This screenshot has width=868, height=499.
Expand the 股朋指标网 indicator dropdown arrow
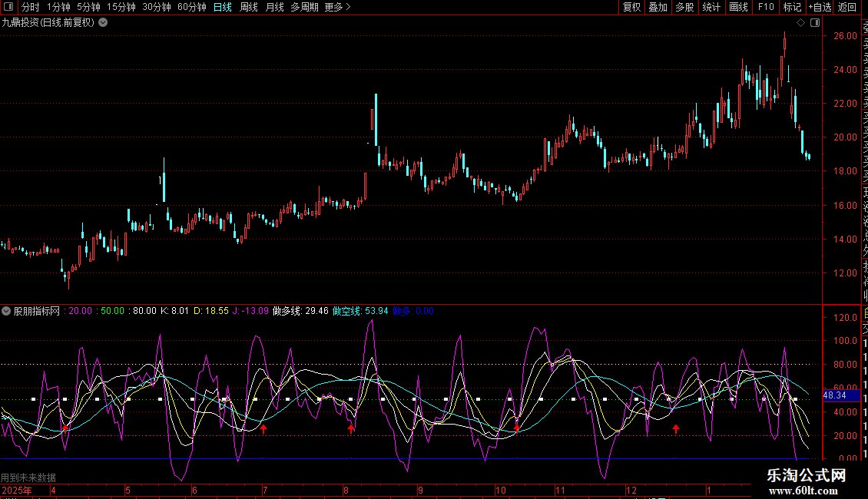click(6, 311)
